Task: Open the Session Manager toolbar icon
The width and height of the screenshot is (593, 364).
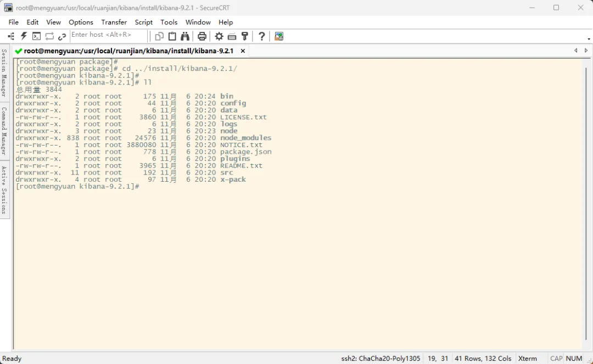Action: 11,36
